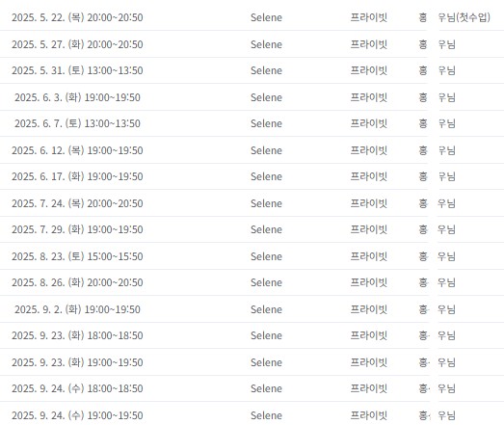The width and height of the screenshot is (504, 425).
Task: Click the 2025. 7. 24. (목) 20:00~20:50 entry
Action: pos(77,203)
